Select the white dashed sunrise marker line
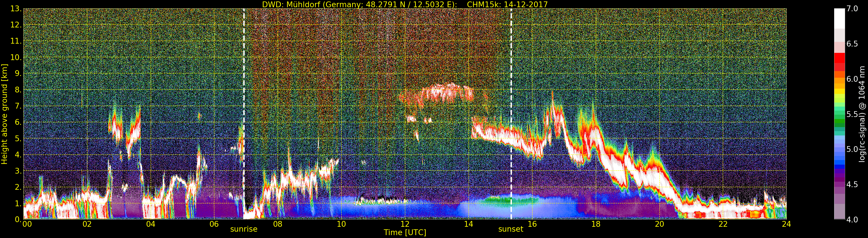Screen dimensions: 868x238 coord(244,114)
